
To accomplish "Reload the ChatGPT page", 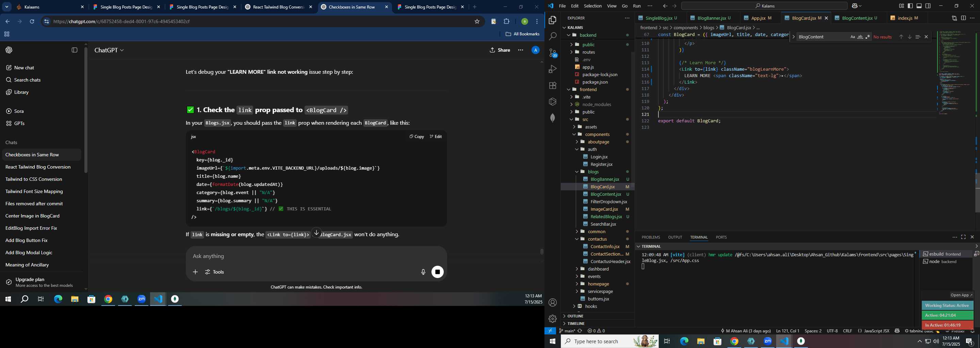I will coord(32,22).
